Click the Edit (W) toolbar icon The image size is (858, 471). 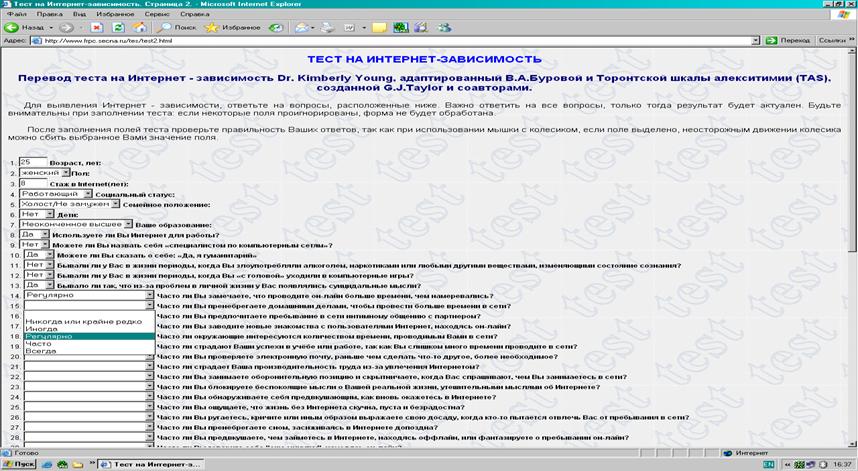[x=349, y=27]
